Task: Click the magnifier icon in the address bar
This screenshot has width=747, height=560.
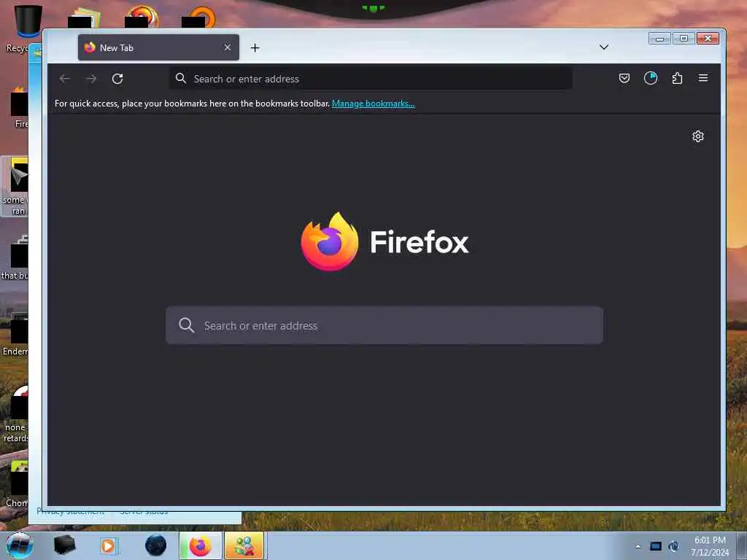Action: click(181, 78)
